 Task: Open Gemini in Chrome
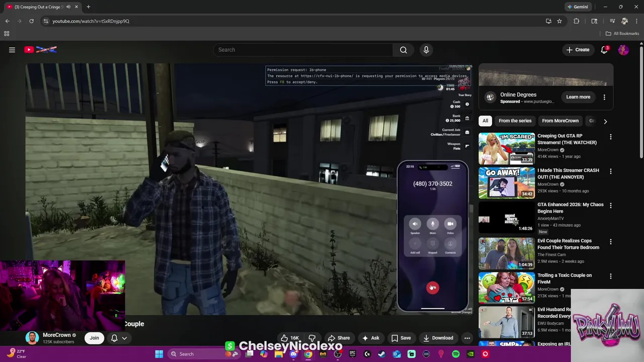(x=577, y=7)
